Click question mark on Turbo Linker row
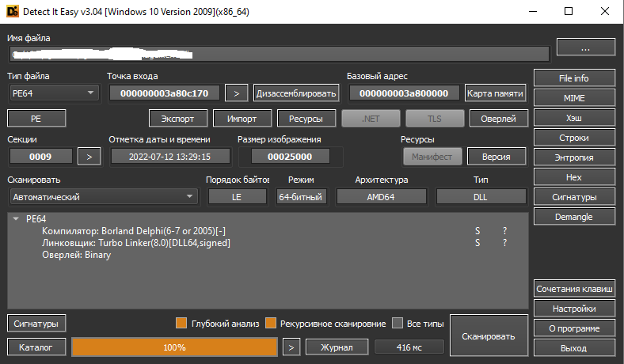624x364 pixels. 504,243
